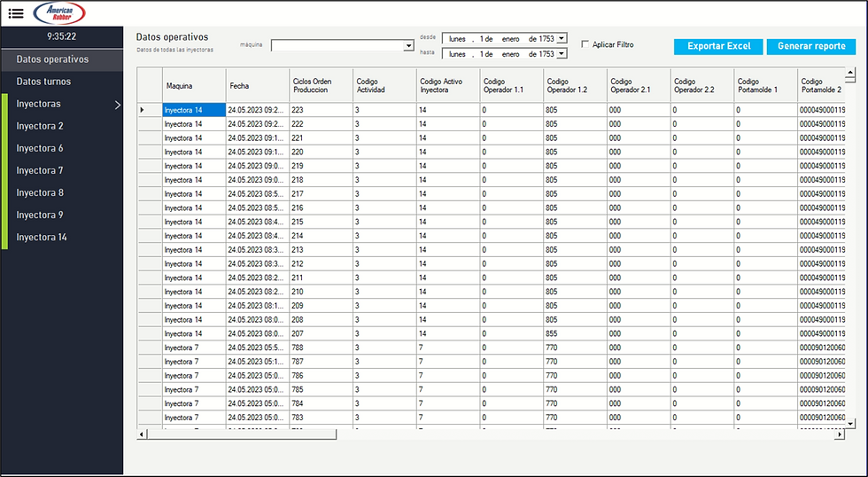This screenshot has width=868, height=477.
Task: Open the hamburger menu icon
Action: [x=16, y=13]
